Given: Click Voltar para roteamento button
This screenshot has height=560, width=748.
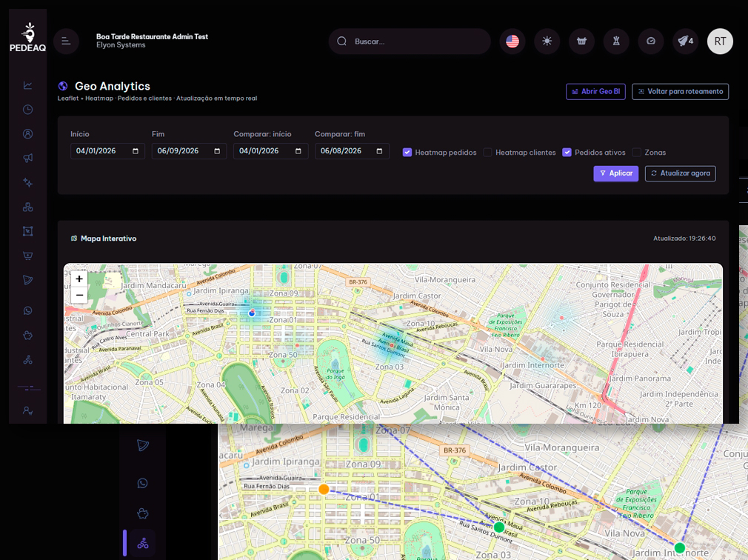Looking at the screenshot, I should 681,92.
